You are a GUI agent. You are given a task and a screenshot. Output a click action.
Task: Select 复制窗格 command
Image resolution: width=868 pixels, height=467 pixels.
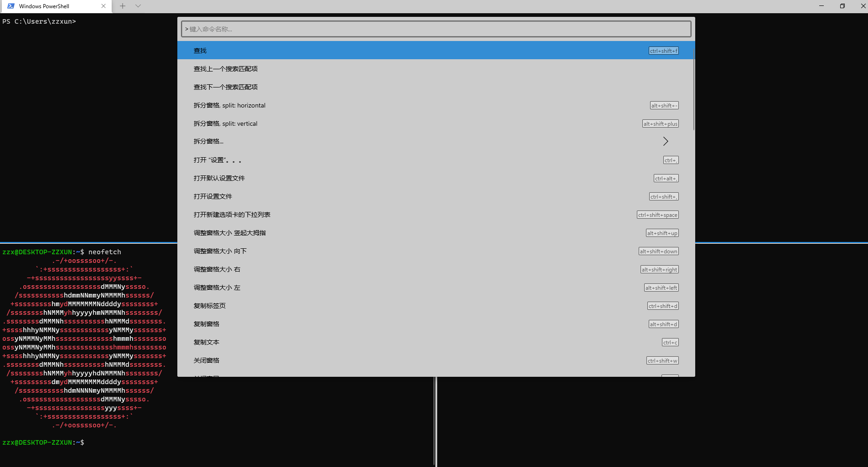pyautogui.click(x=436, y=324)
